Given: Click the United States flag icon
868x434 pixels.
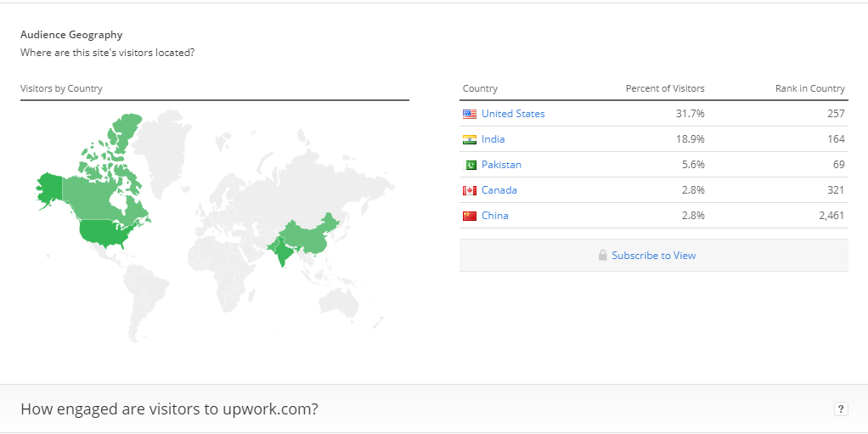Looking at the screenshot, I should (x=470, y=114).
